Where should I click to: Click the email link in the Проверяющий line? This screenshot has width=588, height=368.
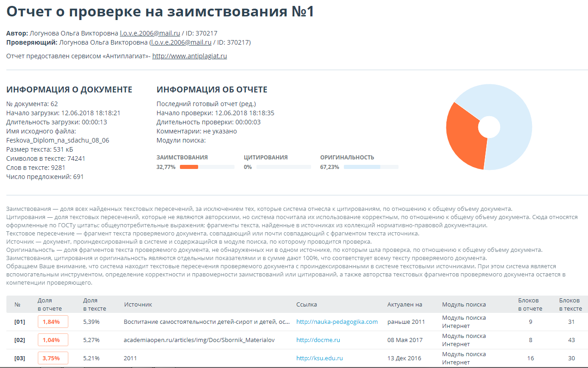point(181,42)
